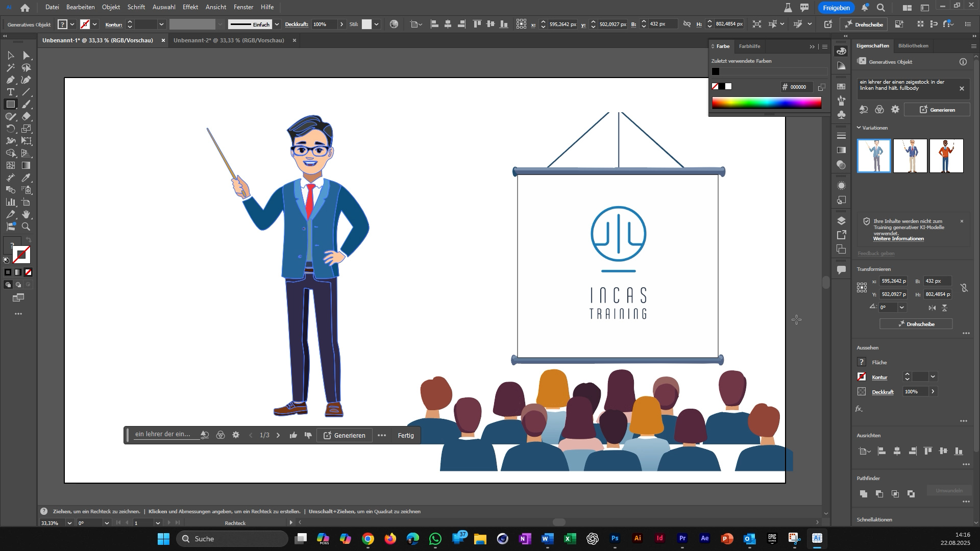980x551 pixels.
Task: Open the Adobe Photoshop taskbar icon
Action: [615, 538]
